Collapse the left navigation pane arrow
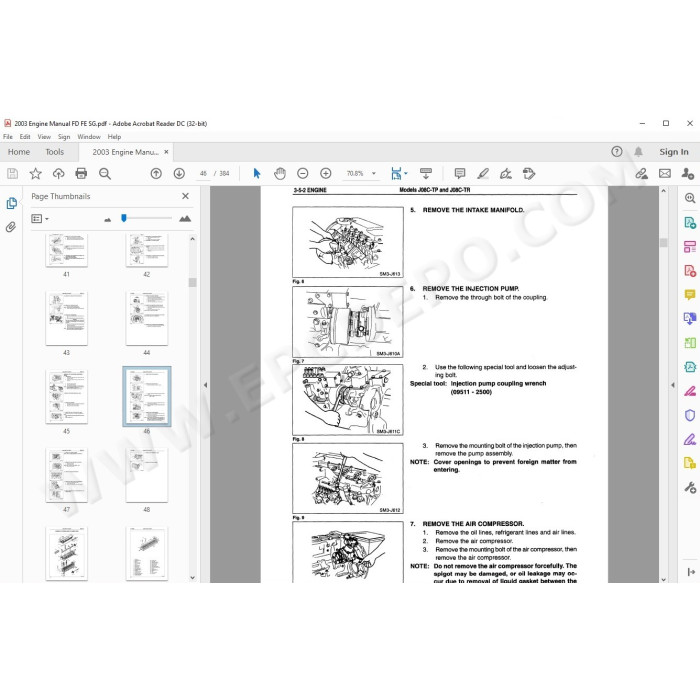Viewport: 700px width, 700px height. pyautogui.click(x=205, y=384)
